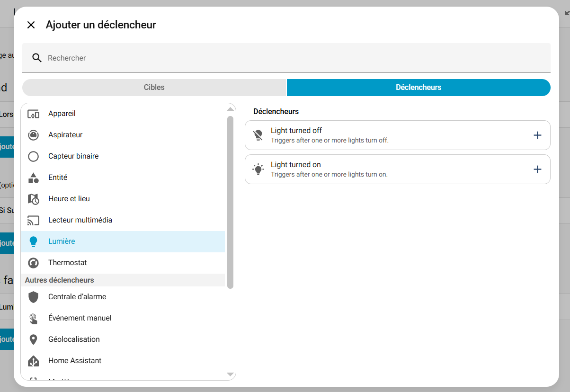570x392 pixels.
Task: Click the Appareil device icon
Action: (33, 114)
